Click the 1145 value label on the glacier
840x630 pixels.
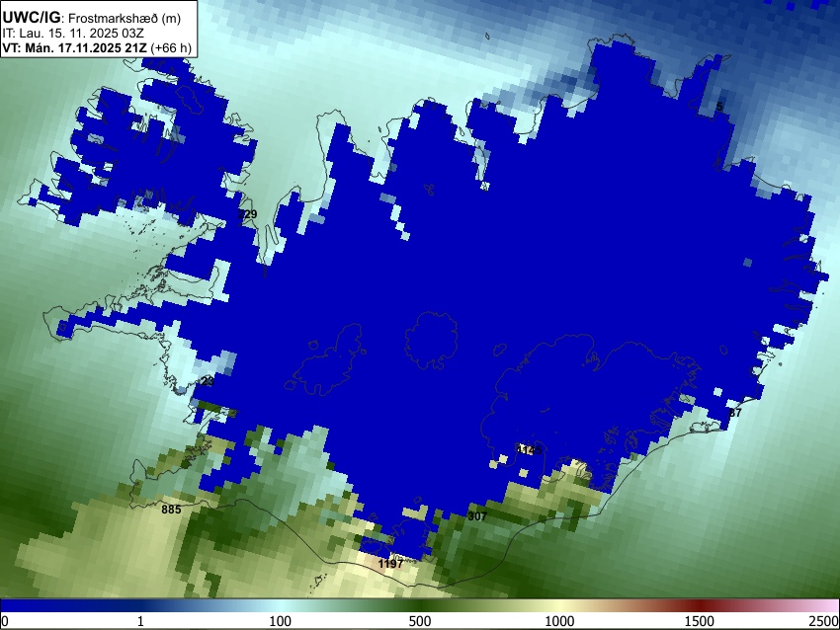click(x=530, y=450)
